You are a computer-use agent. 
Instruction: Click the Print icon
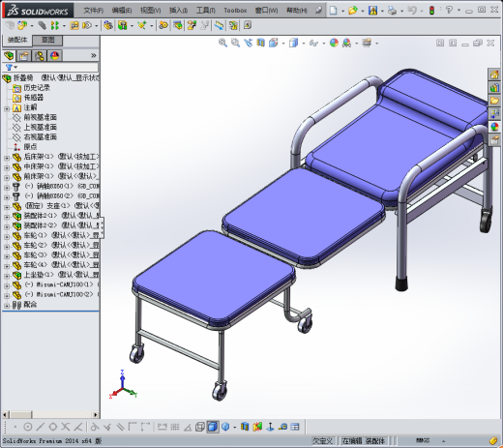tap(392, 11)
